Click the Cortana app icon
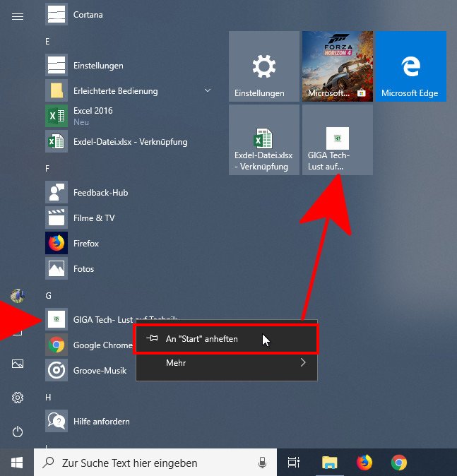Viewport: 457px width, 476px height. (x=57, y=14)
